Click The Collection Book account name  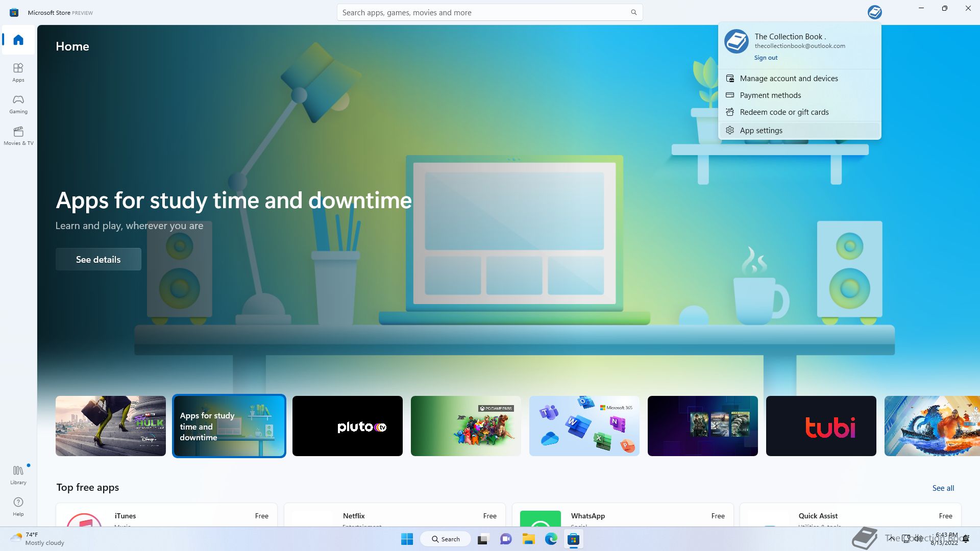[x=790, y=36]
